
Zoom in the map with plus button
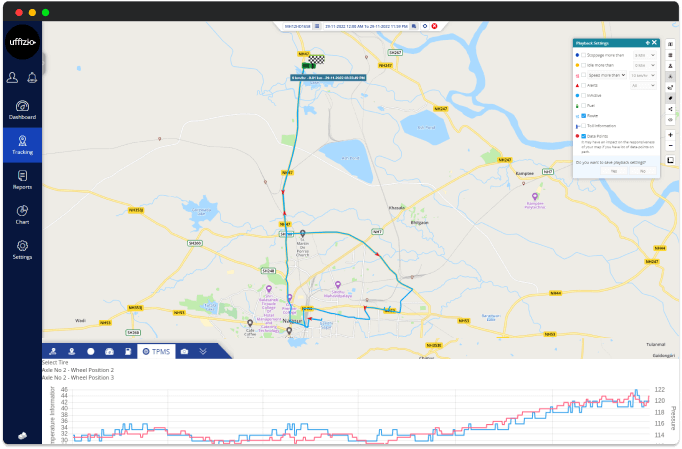[670, 135]
